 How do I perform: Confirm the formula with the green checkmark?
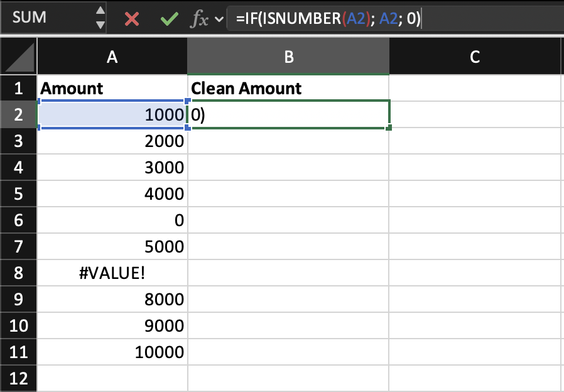[x=168, y=19]
